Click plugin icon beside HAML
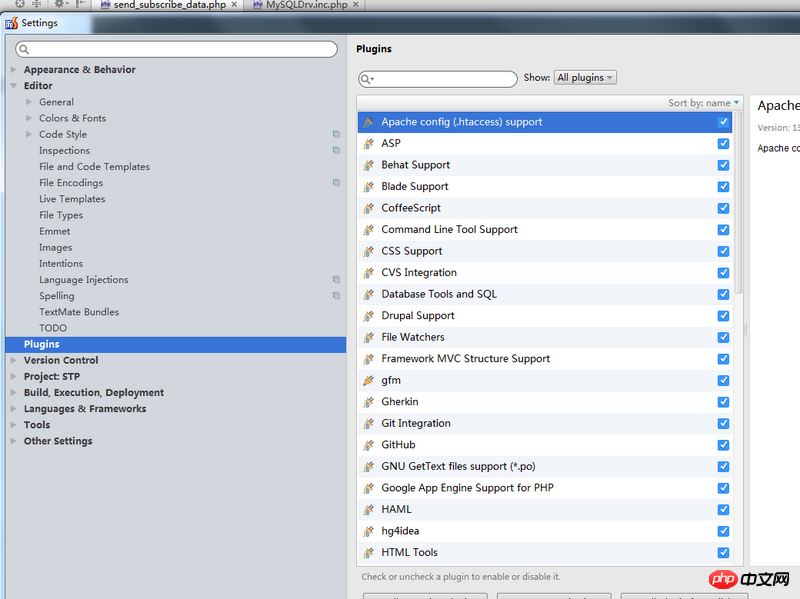Image resolution: width=800 pixels, height=599 pixels. click(368, 510)
